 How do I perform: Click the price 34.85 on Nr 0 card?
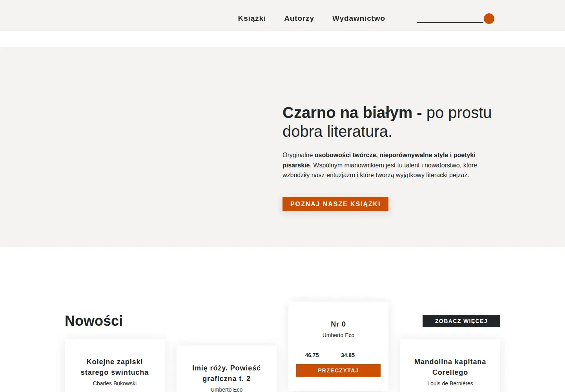348,355
